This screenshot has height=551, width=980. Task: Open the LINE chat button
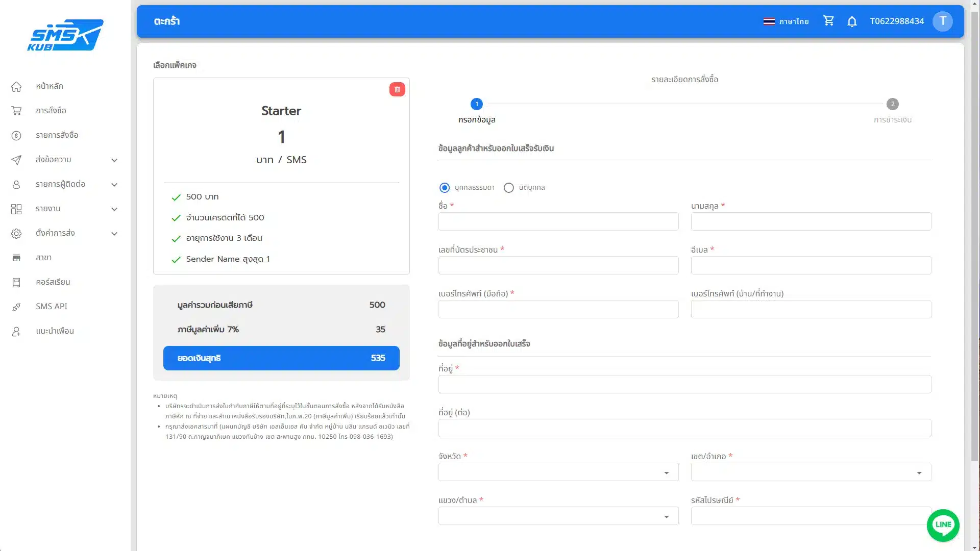(943, 525)
